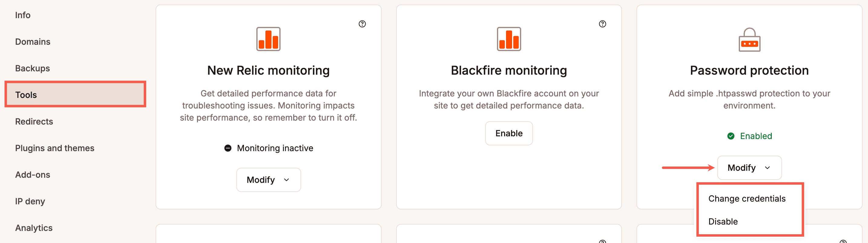Expand the New Relic Modify dropdown

pyautogui.click(x=268, y=180)
